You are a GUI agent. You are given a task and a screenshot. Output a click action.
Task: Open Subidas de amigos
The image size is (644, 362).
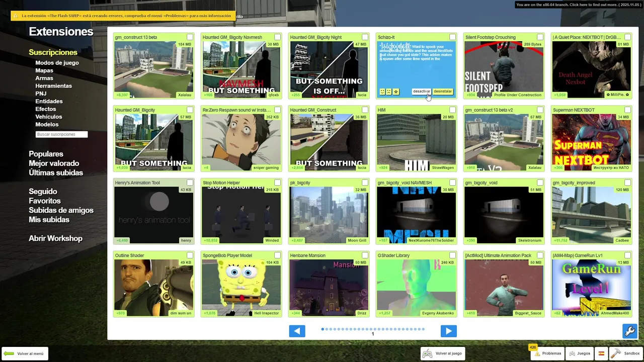(61, 210)
